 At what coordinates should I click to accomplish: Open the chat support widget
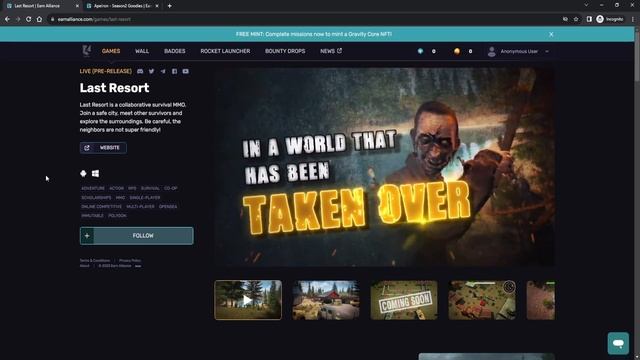click(618, 343)
